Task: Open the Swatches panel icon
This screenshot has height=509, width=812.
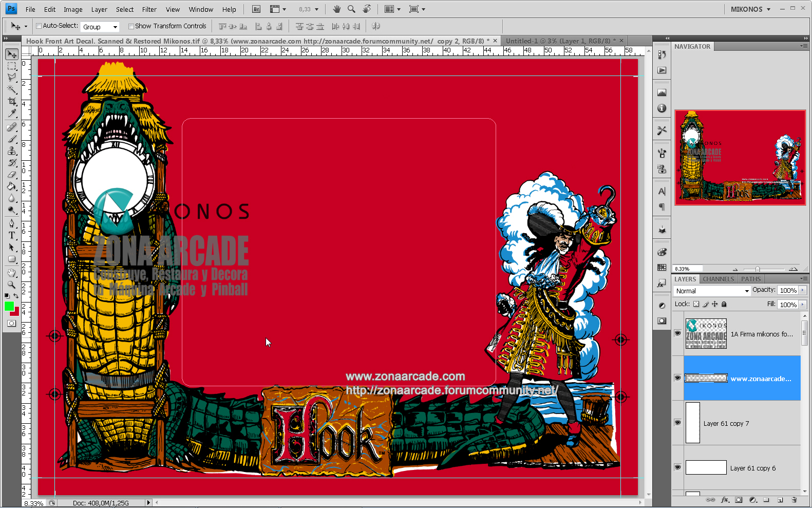Action: coord(662,268)
